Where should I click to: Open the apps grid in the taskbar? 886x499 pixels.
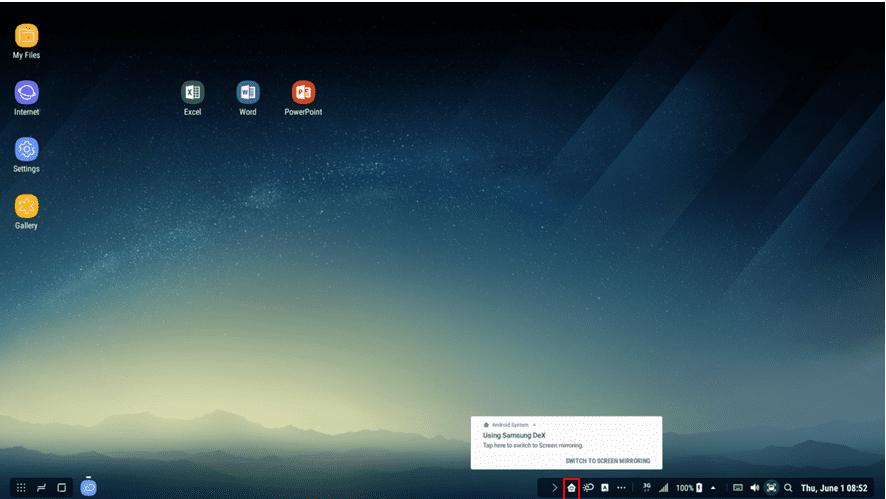click(x=21, y=488)
